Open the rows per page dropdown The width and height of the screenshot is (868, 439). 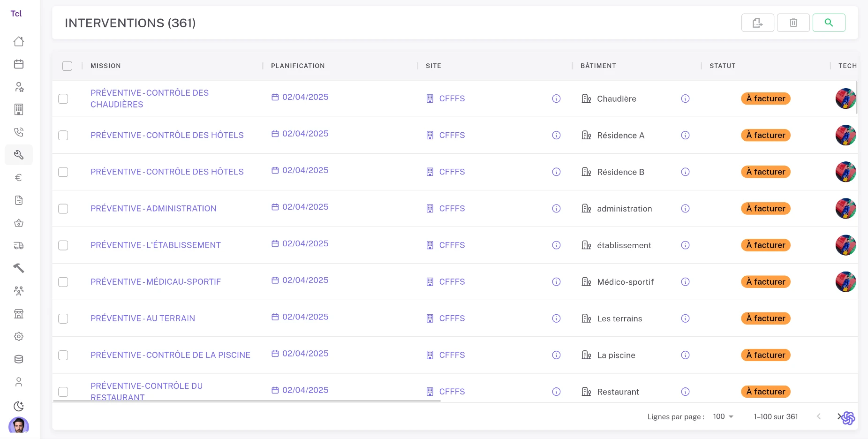(723, 416)
